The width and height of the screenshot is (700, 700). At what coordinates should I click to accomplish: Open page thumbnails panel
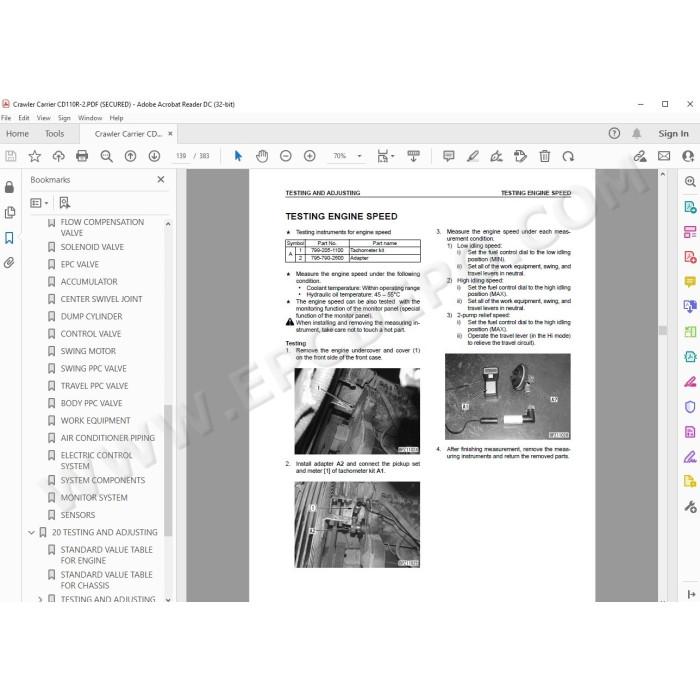9,212
